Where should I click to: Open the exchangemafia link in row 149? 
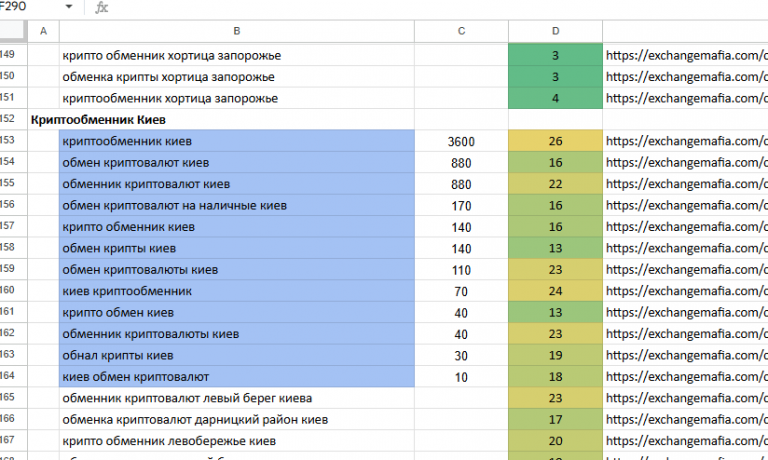[686, 55]
